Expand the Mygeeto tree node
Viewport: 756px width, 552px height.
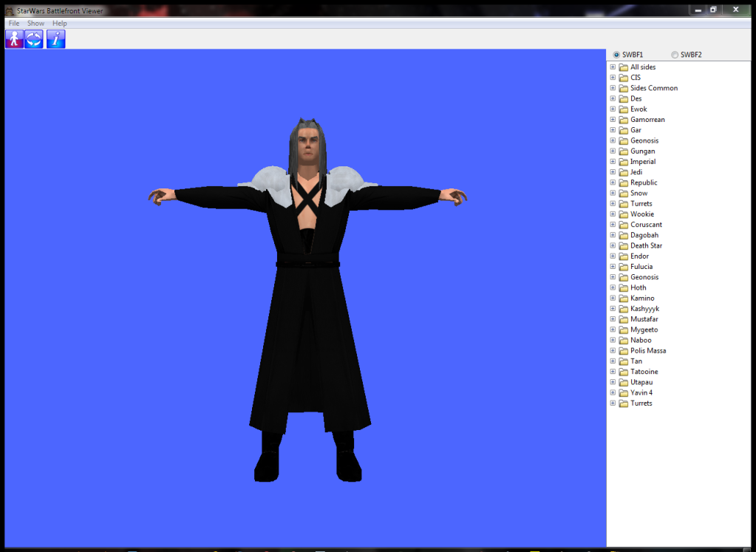(x=613, y=330)
